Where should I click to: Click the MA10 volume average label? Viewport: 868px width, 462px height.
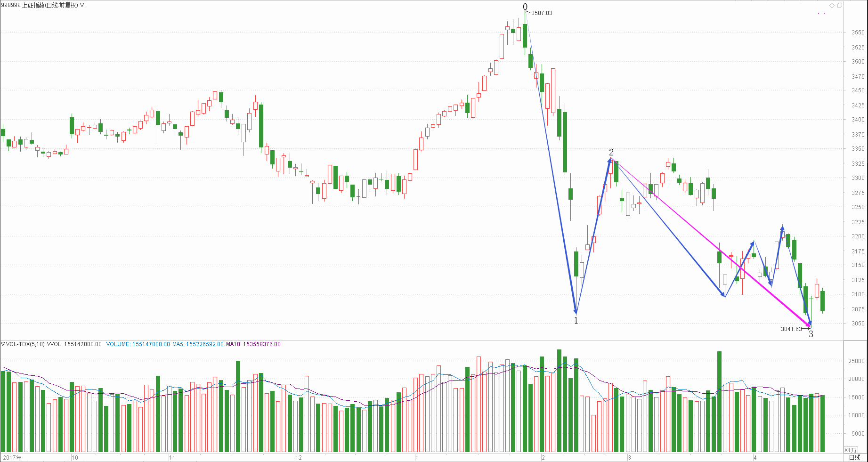253,344
